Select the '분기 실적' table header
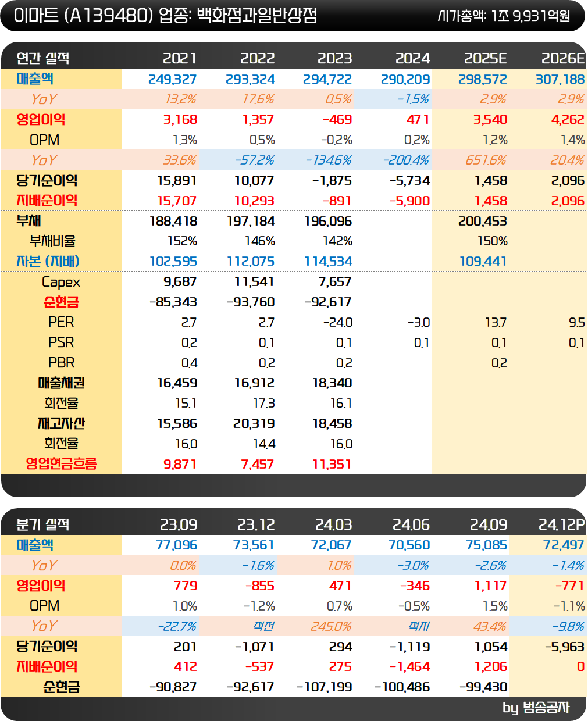The height and width of the screenshot is (721, 588). [42, 524]
